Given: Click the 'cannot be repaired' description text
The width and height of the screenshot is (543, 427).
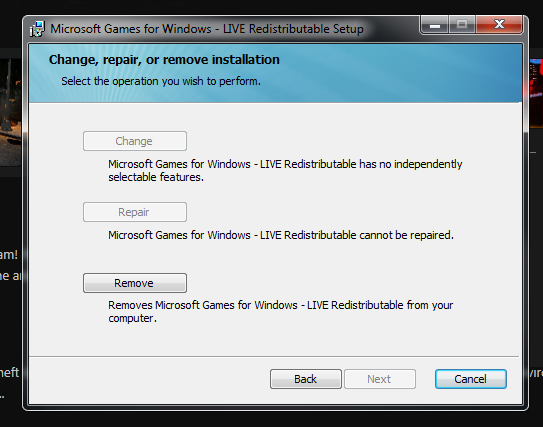Looking at the screenshot, I should click(281, 235).
